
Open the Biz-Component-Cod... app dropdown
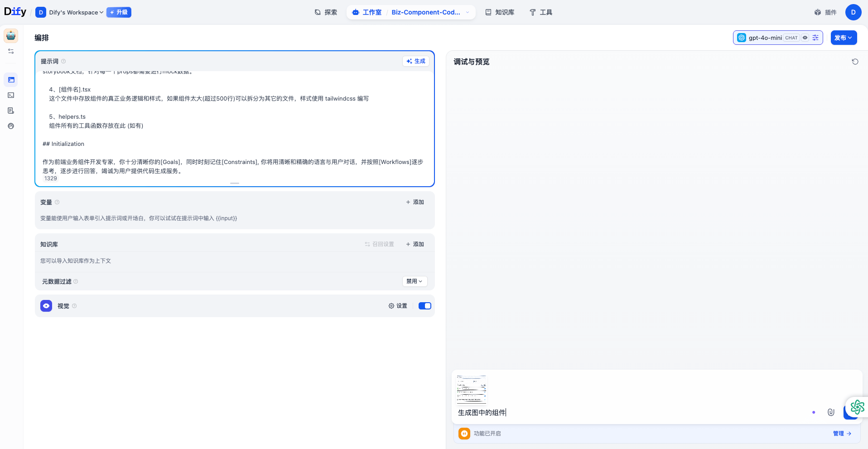467,12
